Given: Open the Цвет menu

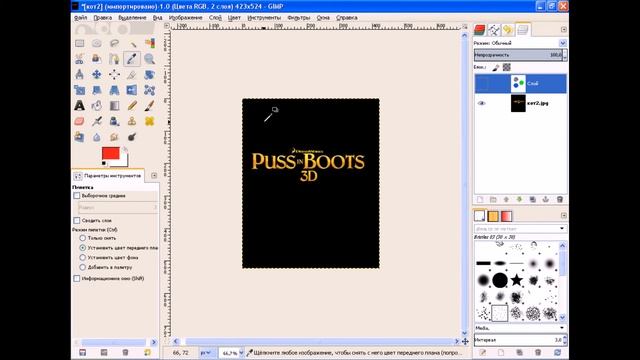Looking at the screenshot, I should click(x=234, y=18).
